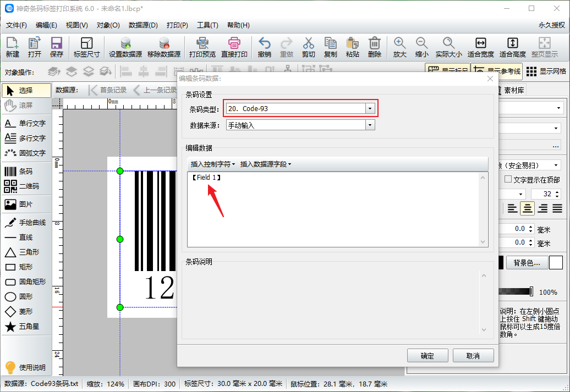Open a file with 打开
Image resolution: width=570 pixels, height=392 pixels.
pyautogui.click(x=34, y=47)
